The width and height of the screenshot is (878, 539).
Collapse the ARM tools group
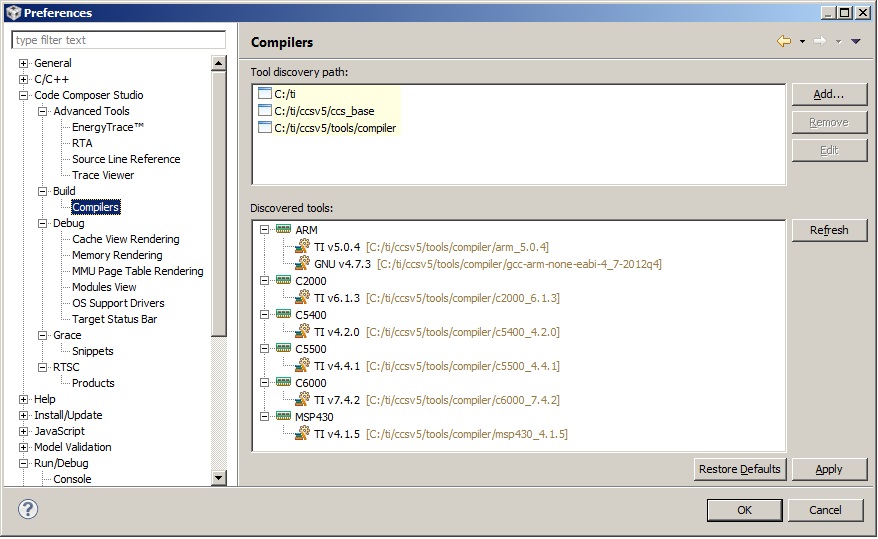click(265, 229)
